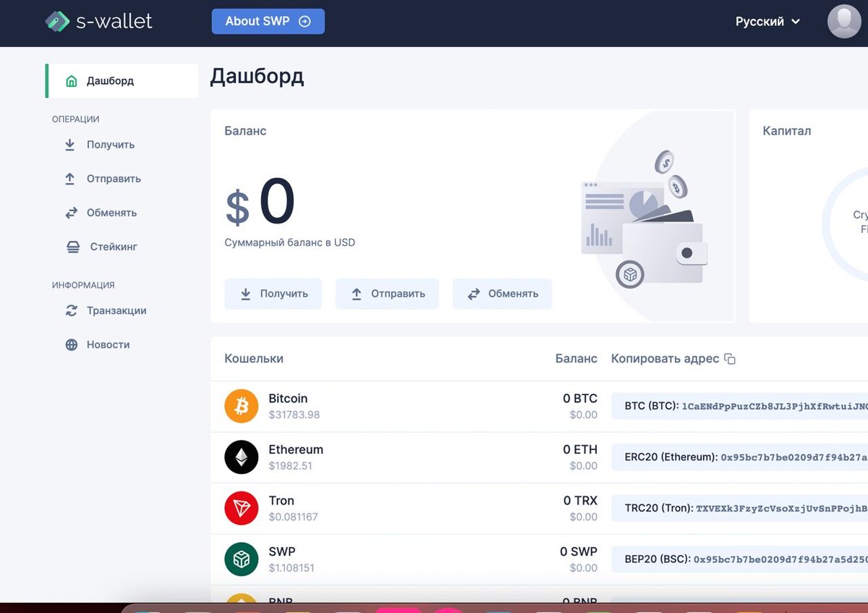Copy the ERC20 (Ethereum) wallet address

(740, 457)
